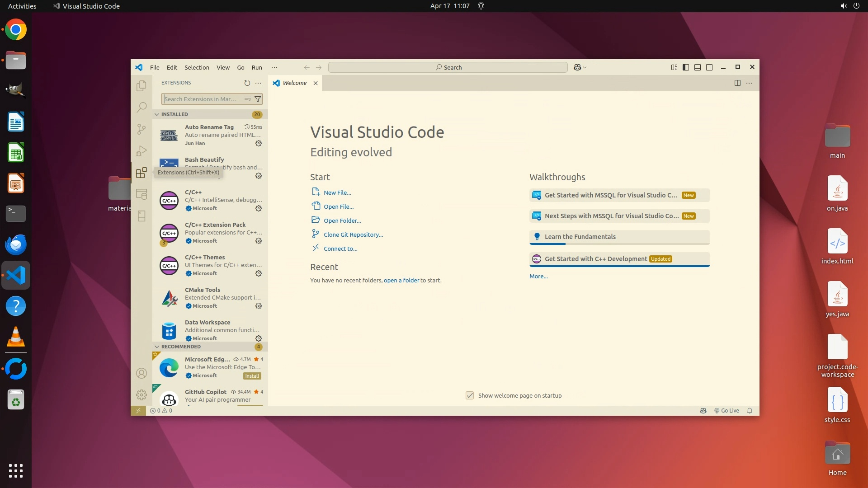Toggle the primary side bar visibility

686,67
